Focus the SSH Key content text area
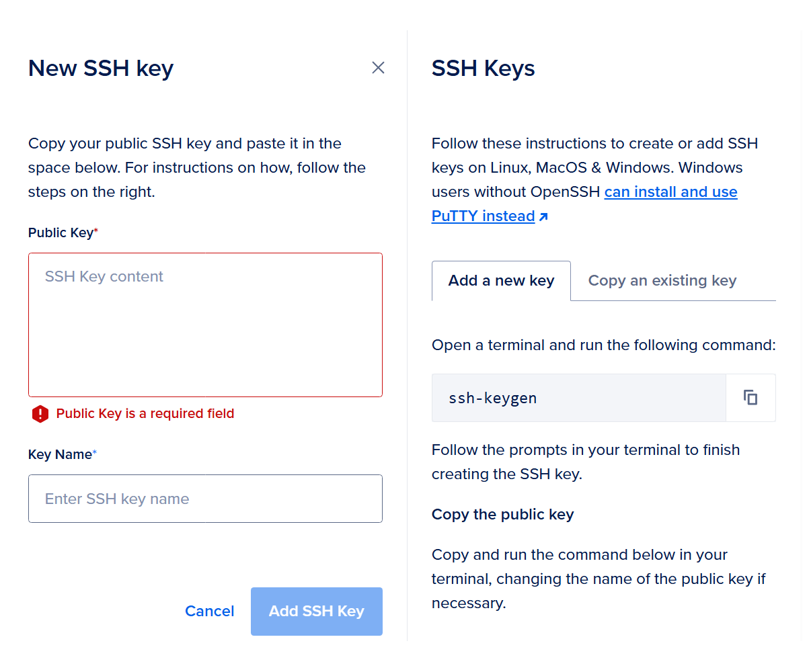807x672 pixels. point(205,325)
